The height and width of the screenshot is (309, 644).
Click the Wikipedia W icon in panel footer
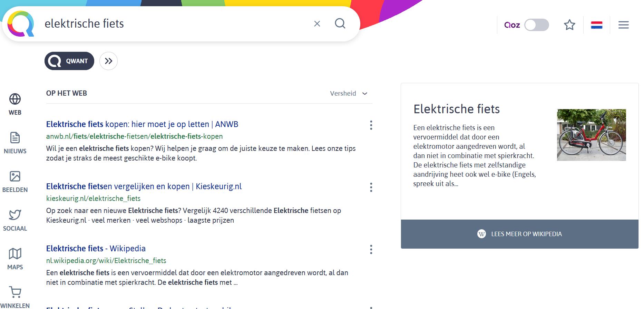tap(481, 234)
